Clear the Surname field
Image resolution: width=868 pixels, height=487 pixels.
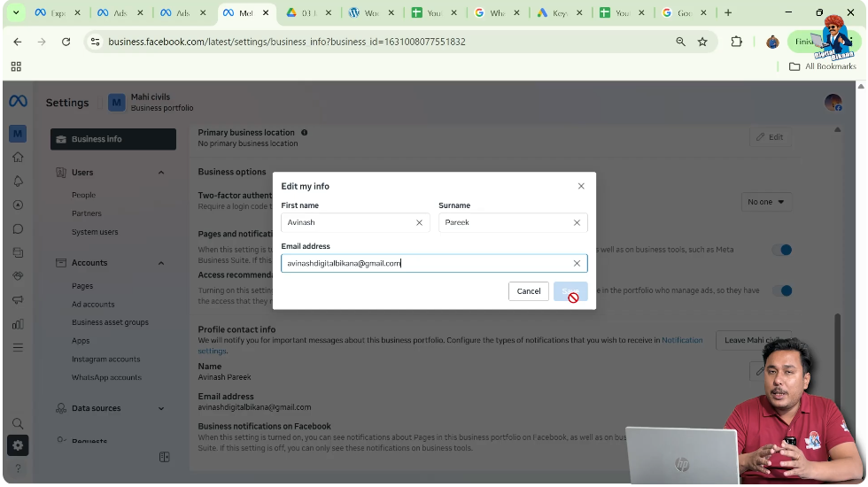(x=577, y=222)
